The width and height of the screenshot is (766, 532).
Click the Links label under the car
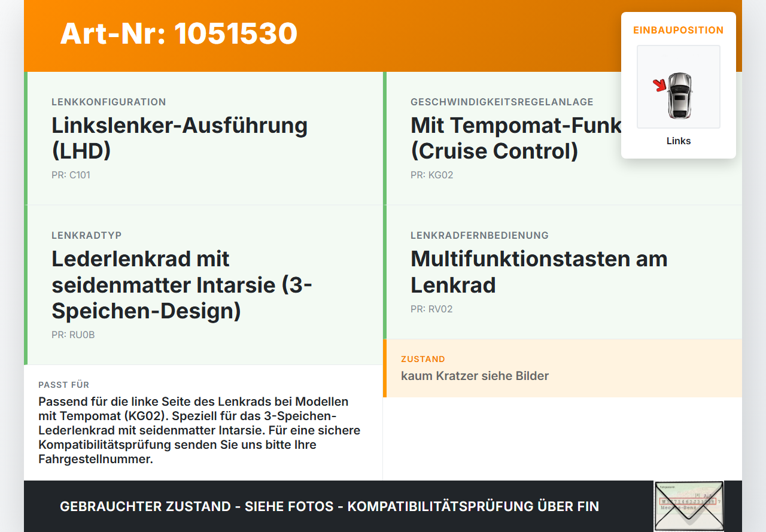679,141
